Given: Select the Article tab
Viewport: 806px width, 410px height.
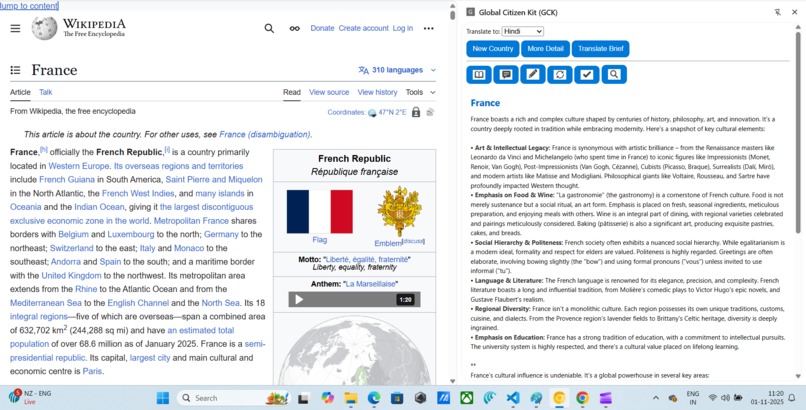Looking at the screenshot, I should click(20, 92).
